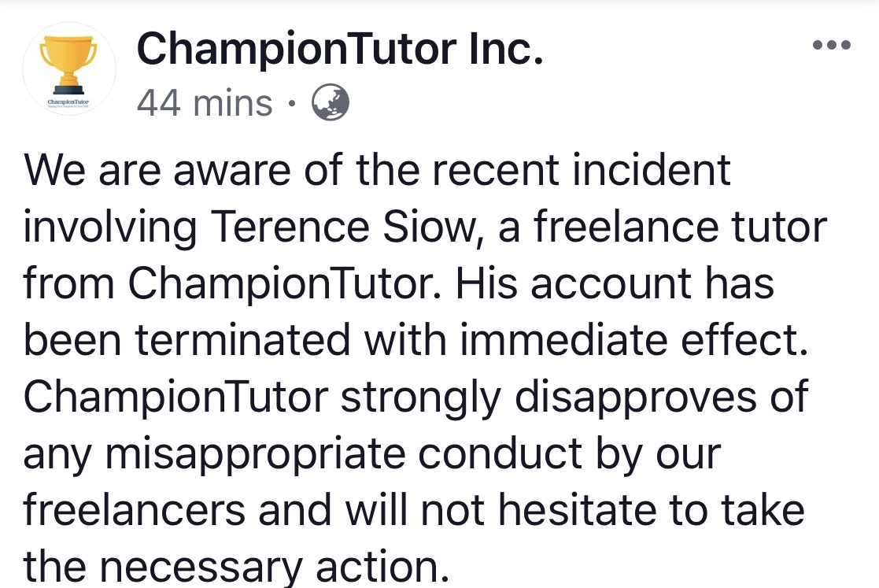Screen dimensions: 879x588
Task: Click 'ChampionTutor. His account has' text line
Action: [x=451, y=283]
